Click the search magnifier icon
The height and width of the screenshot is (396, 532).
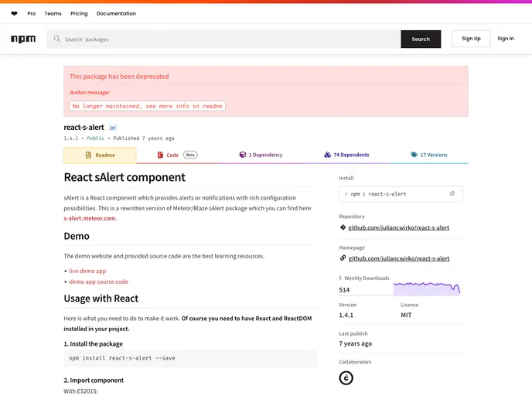[x=56, y=39]
